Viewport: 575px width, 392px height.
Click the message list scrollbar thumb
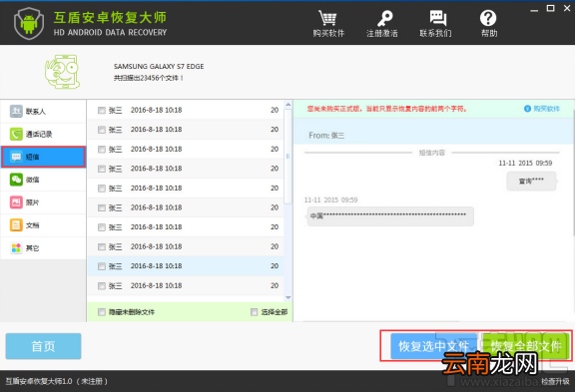click(288, 157)
